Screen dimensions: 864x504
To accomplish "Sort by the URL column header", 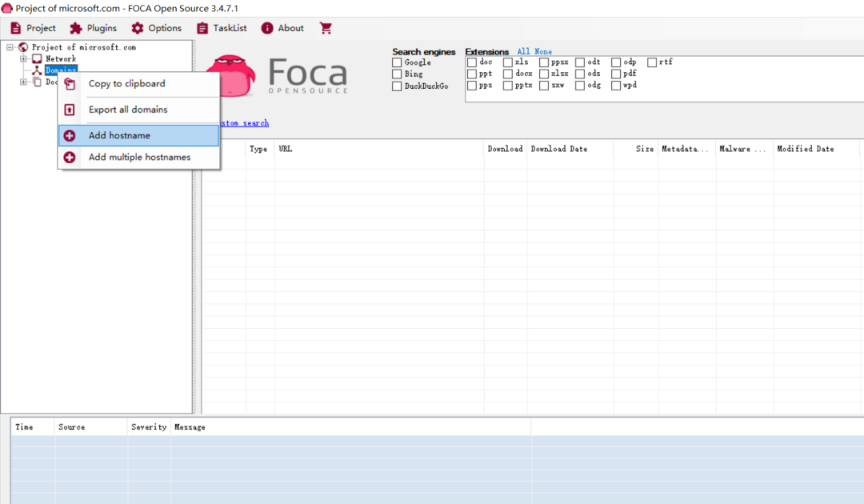I will (x=379, y=149).
